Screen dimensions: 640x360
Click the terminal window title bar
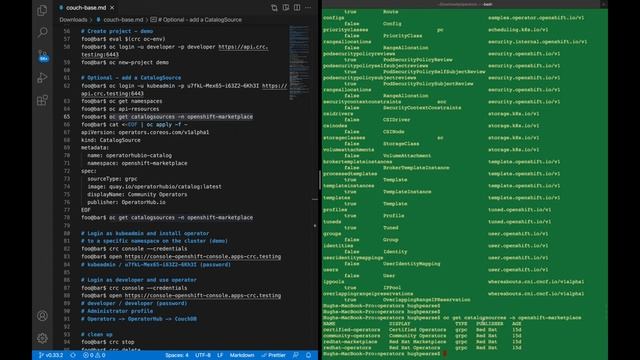click(465, 4)
